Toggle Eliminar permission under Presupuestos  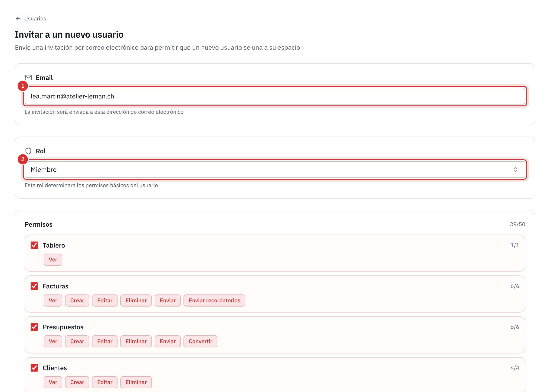click(x=136, y=341)
